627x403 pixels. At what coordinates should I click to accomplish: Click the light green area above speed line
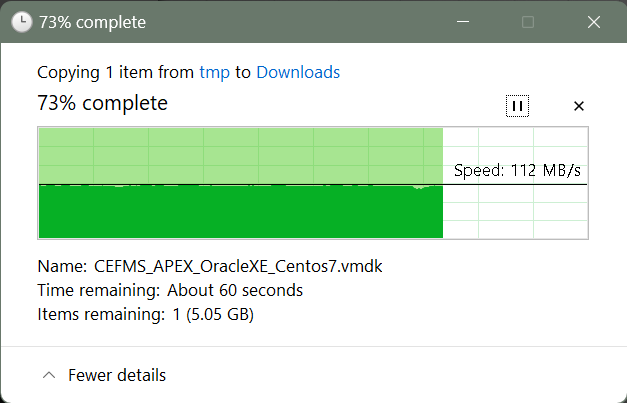241,156
